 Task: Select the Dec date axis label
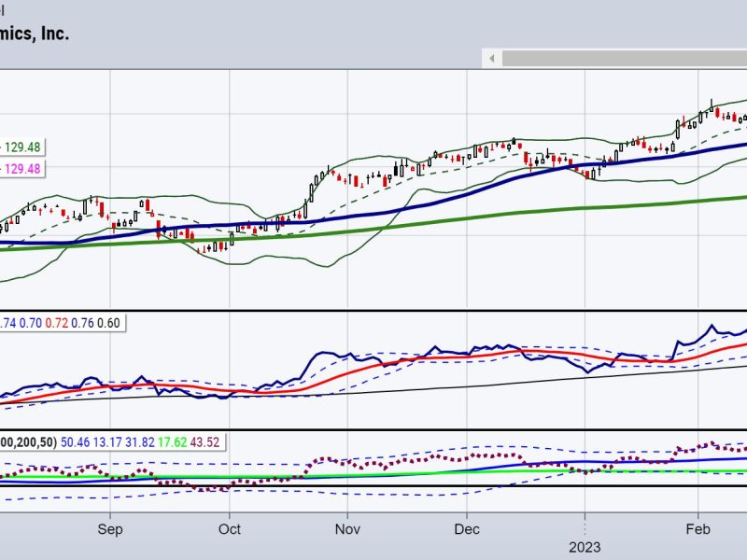point(467,527)
